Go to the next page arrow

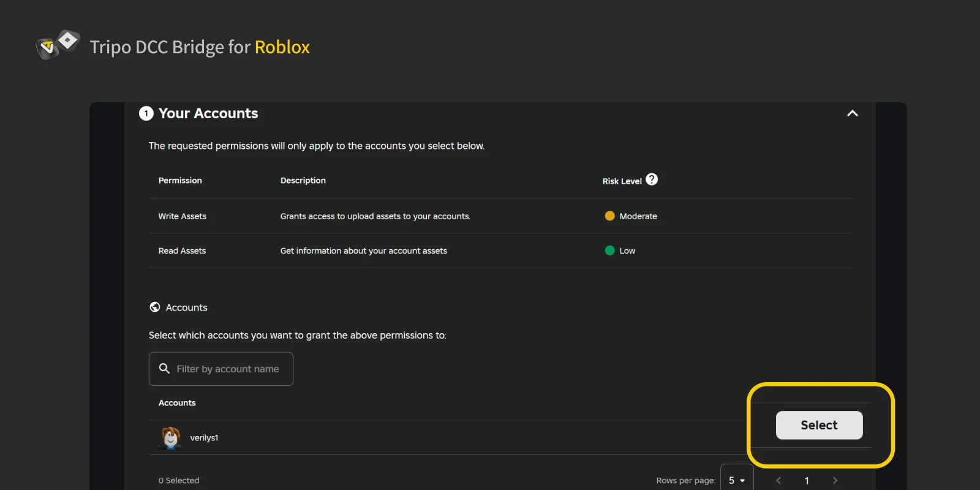coord(835,481)
